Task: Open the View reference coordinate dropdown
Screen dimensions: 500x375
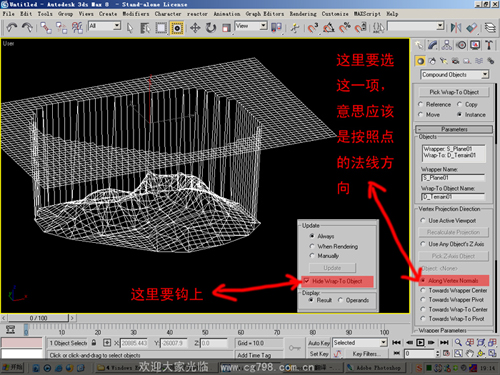Action: tap(251, 26)
